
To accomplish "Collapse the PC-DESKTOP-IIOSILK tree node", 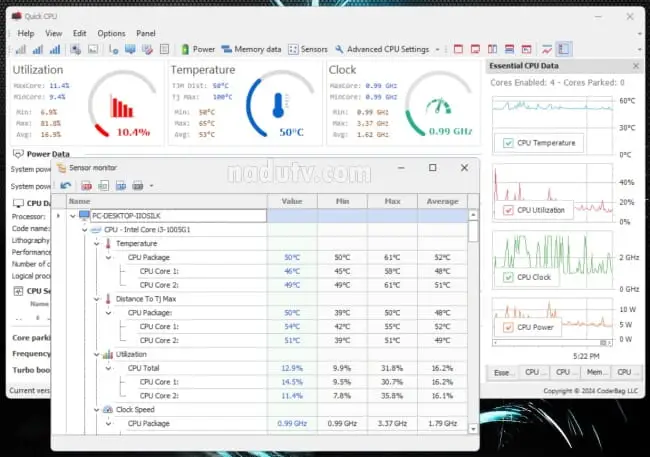I will 73,216.
